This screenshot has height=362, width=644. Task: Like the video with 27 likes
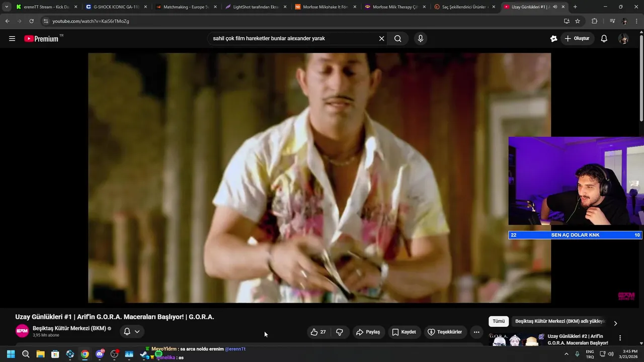(318, 332)
